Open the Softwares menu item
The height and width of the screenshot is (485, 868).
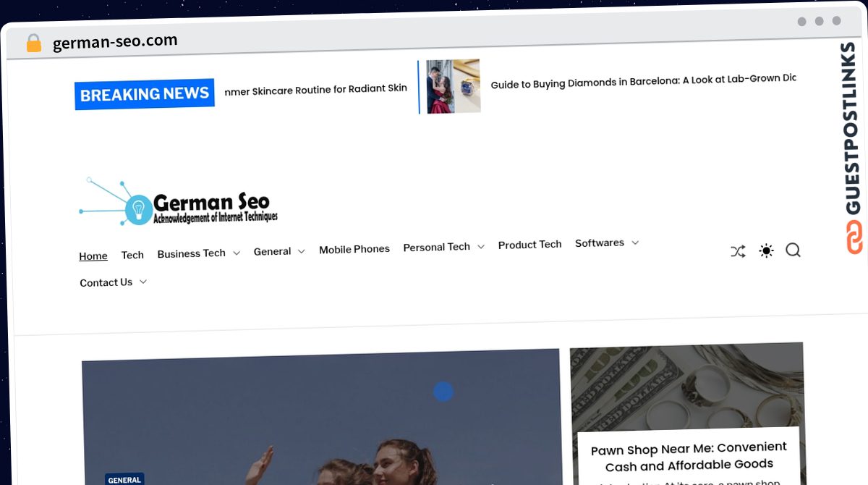(600, 243)
